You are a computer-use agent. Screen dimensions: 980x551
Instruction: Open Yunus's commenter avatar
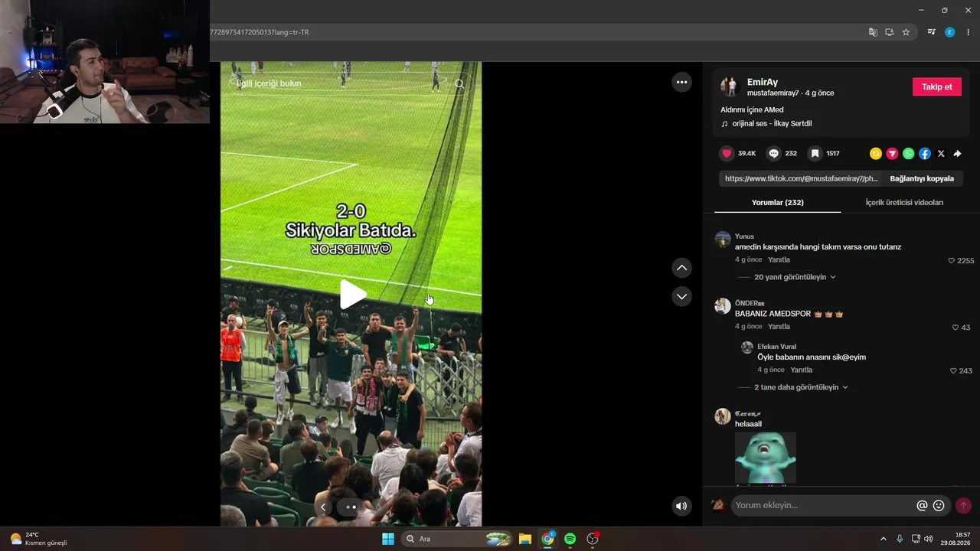point(723,240)
